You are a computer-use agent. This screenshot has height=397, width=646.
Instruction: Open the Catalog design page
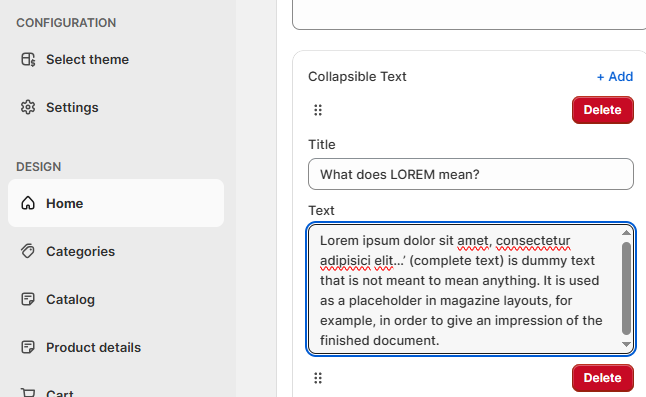[116, 299]
